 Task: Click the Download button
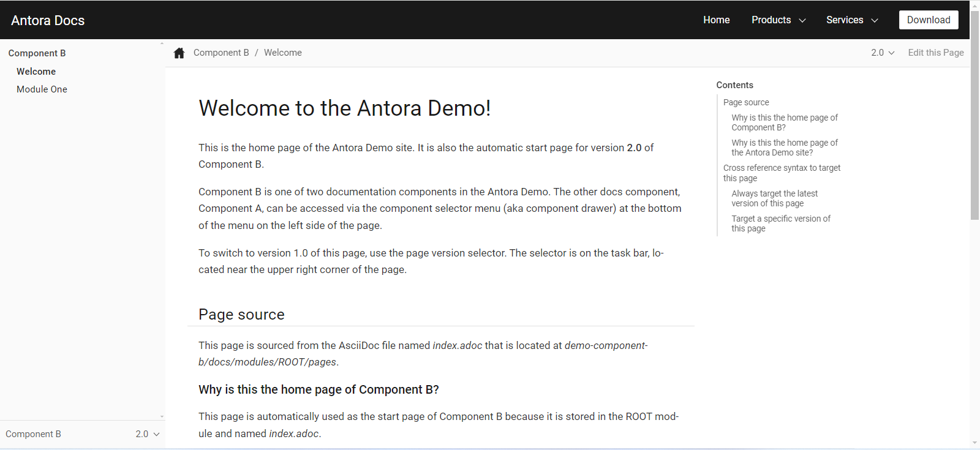[929, 20]
